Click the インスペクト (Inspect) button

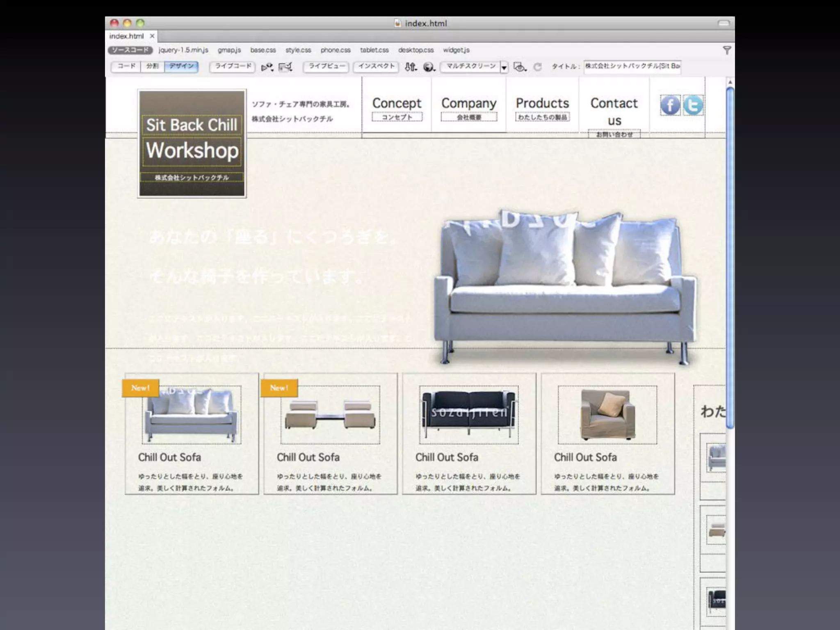(x=376, y=66)
